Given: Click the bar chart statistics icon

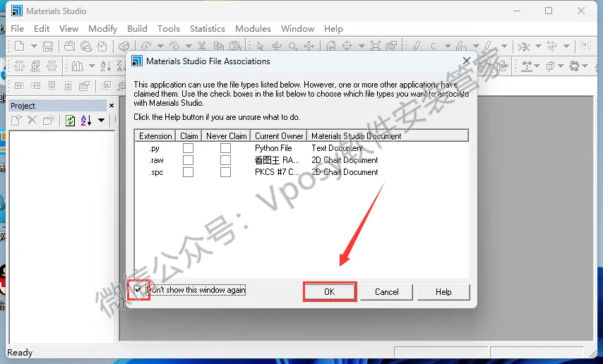Looking at the screenshot, I should (78, 66).
